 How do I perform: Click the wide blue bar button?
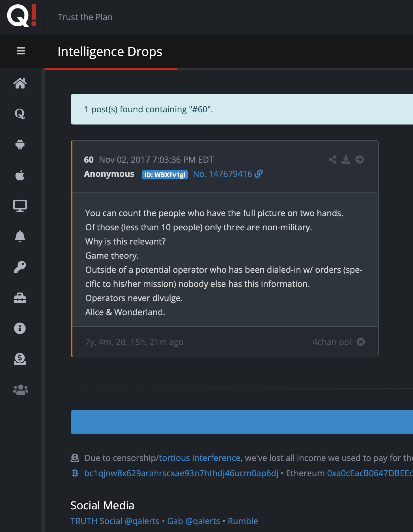coord(242,422)
